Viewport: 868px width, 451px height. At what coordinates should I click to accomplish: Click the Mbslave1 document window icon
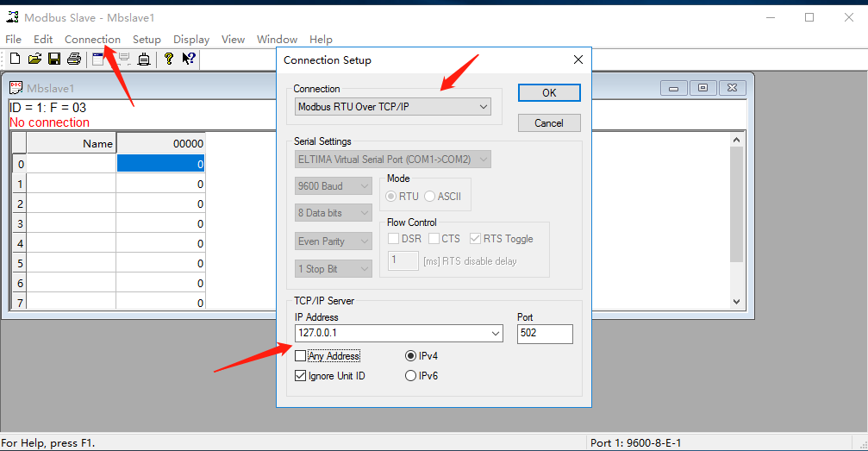coord(16,88)
